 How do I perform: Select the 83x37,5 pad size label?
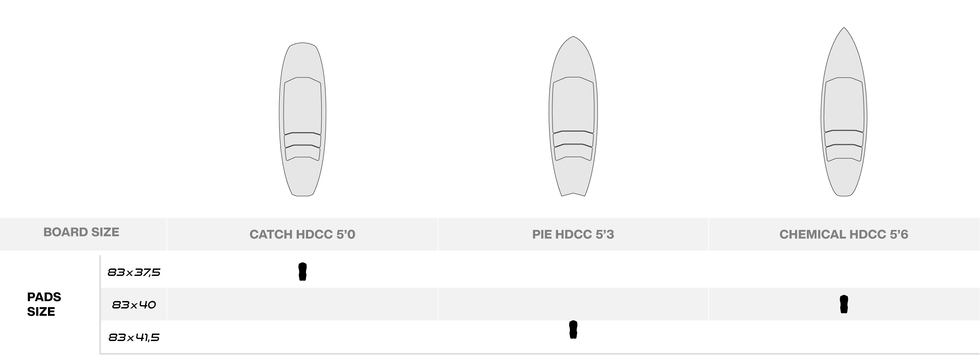pyautogui.click(x=134, y=272)
